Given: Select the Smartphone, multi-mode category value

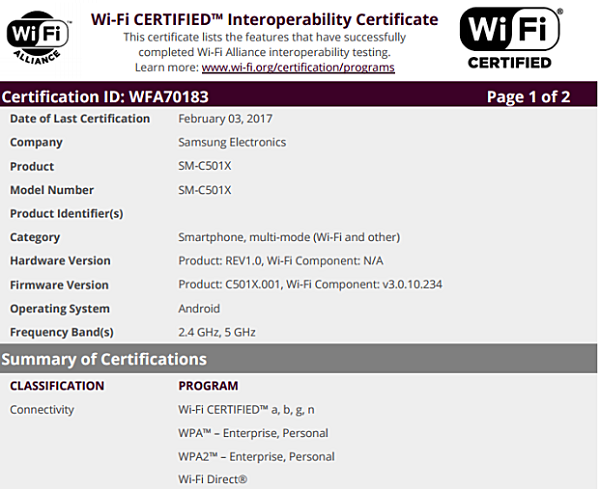Looking at the screenshot, I should pos(289,237).
